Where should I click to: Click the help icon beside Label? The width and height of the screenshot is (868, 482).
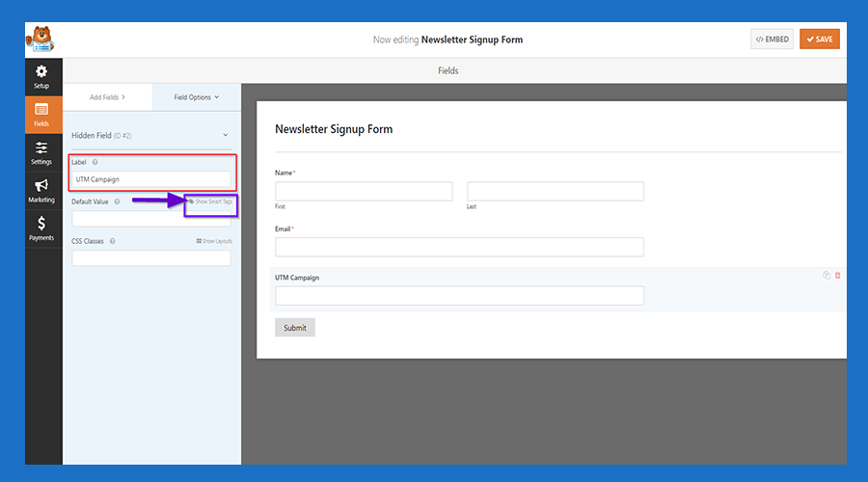click(x=95, y=162)
